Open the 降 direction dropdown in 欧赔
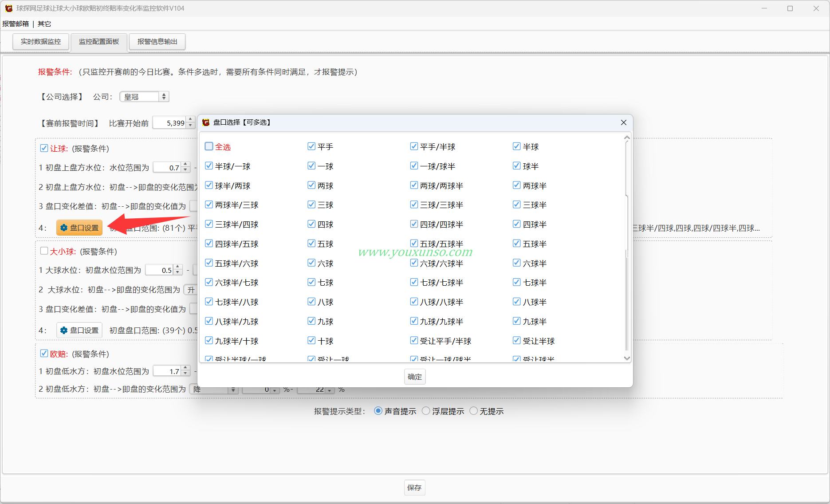The height and width of the screenshot is (504, 830). coord(213,390)
